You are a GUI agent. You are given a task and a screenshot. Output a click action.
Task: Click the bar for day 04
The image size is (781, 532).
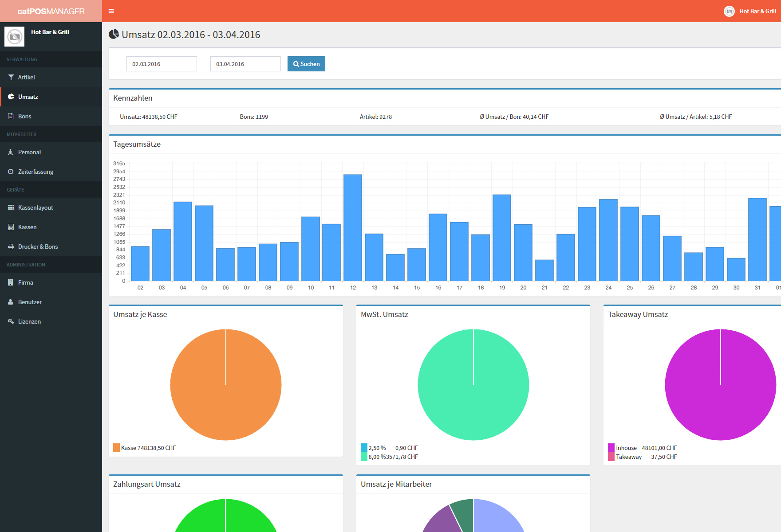coord(183,242)
